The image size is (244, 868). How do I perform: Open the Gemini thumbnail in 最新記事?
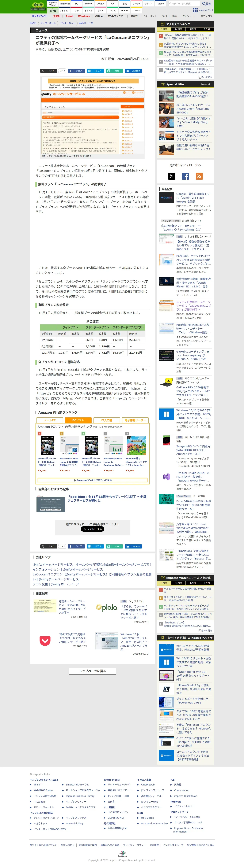click(x=166, y=198)
